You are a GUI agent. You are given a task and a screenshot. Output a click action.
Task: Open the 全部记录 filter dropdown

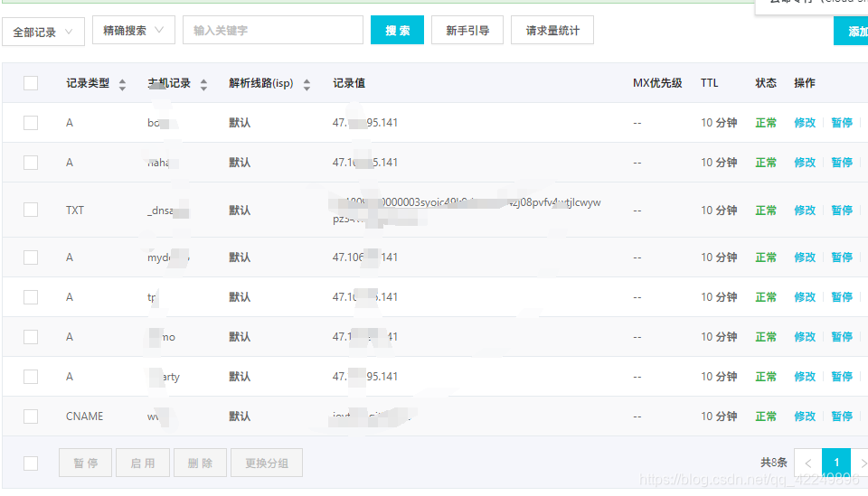tap(43, 32)
